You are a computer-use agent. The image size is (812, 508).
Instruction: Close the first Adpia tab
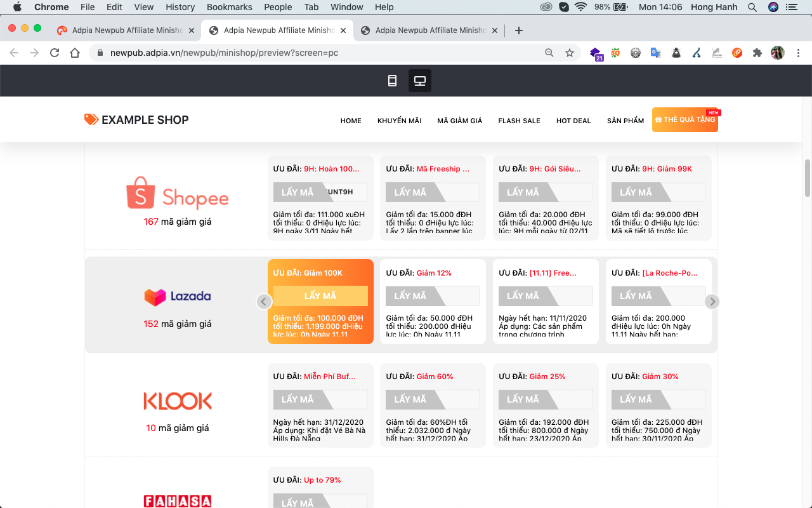click(x=192, y=30)
